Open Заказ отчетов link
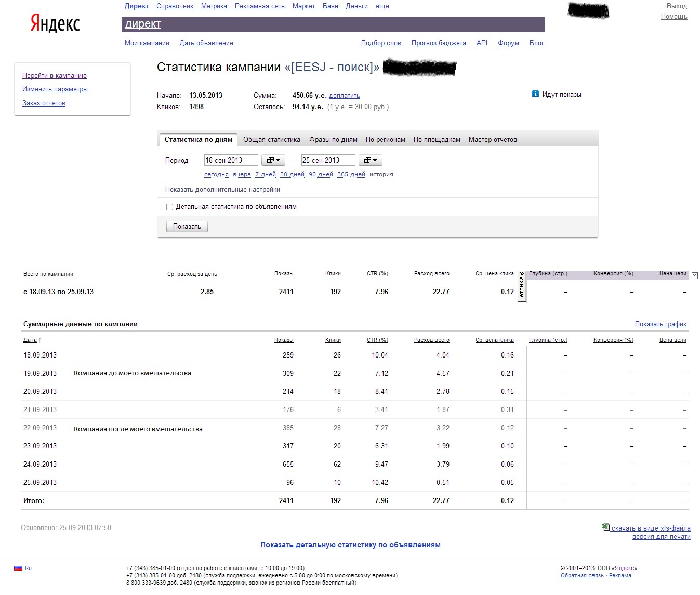The width and height of the screenshot is (700, 595). click(44, 103)
